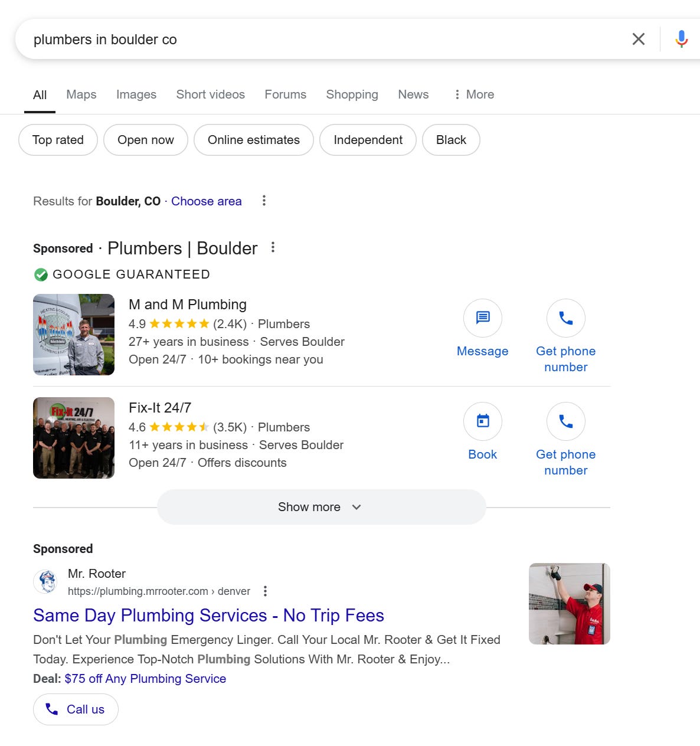Click the Fix-It 24/7 star rating
The height and width of the screenshot is (746, 700).
pos(179,427)
